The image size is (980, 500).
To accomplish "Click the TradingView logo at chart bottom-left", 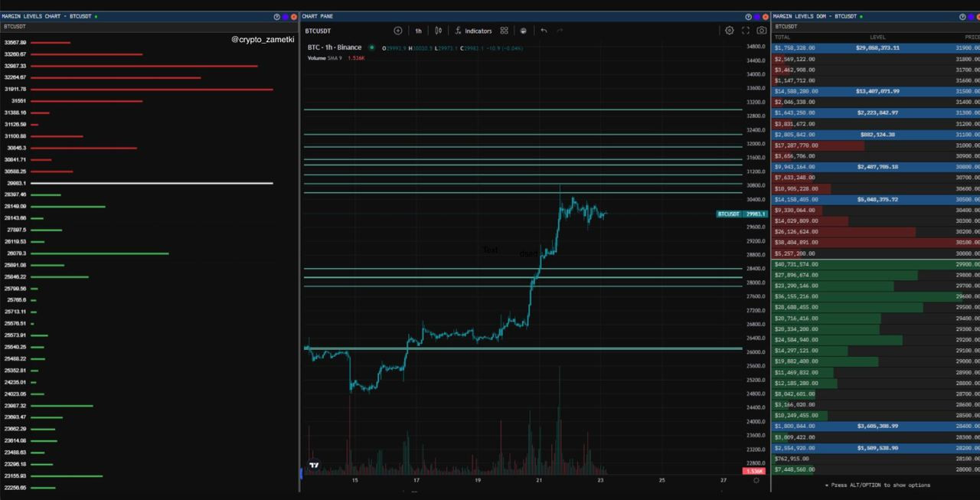I will pyautogui.click(x=314, y=464).
